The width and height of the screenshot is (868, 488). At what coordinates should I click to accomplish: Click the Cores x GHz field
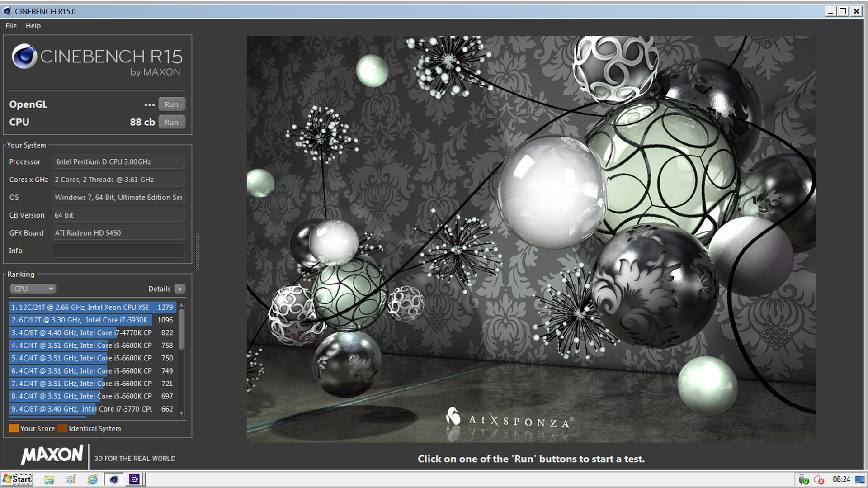click(x=118, y=180)
